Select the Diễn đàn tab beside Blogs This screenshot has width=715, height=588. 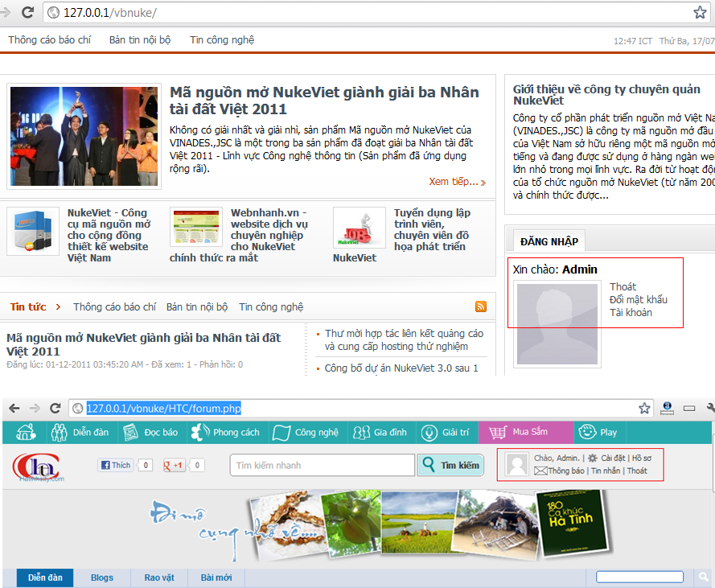(x=45, y=578)
